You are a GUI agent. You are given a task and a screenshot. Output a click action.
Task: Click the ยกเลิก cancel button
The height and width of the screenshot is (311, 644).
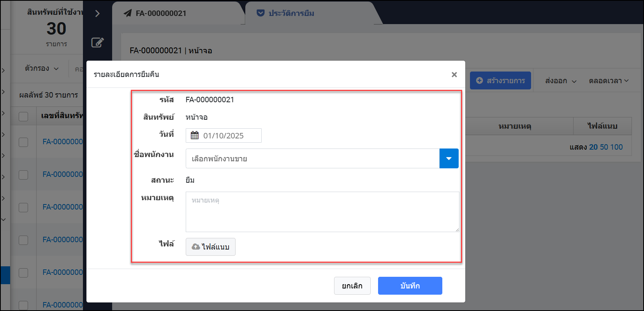click(352, 286)
